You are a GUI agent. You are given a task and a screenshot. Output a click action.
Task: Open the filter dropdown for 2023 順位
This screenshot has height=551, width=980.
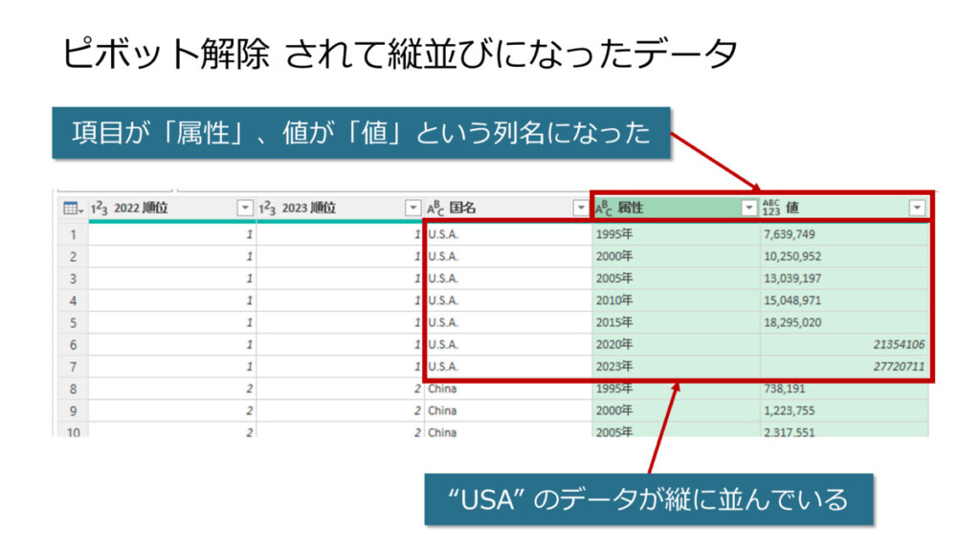point(412,208)
